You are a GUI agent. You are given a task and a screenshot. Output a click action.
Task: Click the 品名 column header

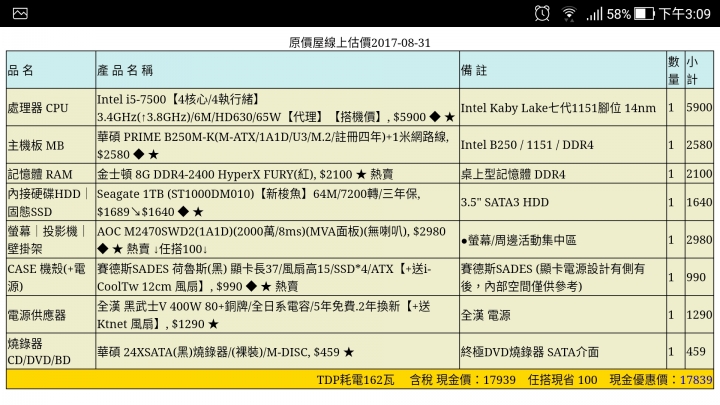pos(51,70)
